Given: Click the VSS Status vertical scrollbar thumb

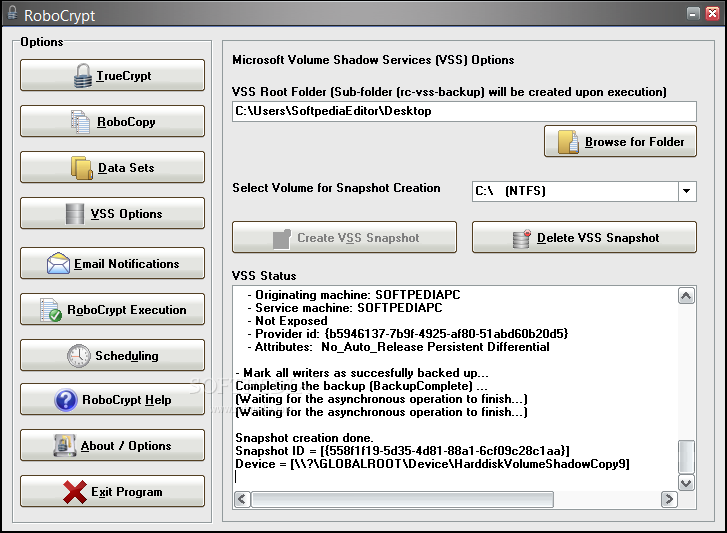Looking at the screenshot, I should click(686, 457).
